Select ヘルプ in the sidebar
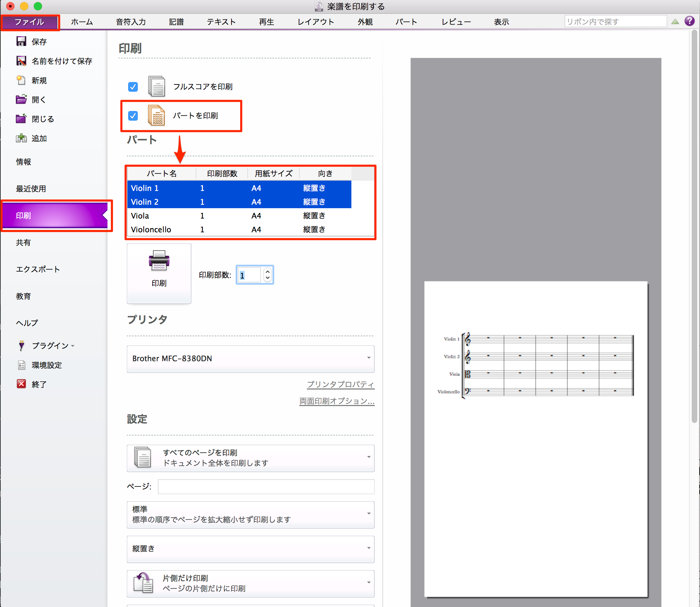The width and height of the screenshot is (700, 607). tap(27, 323)
